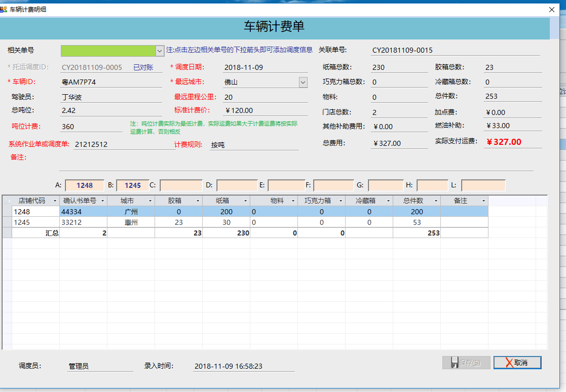The height and width of the screenshot is (392, 566).
Task: Click field A containing 1248
Action: [x=85, y=185]
